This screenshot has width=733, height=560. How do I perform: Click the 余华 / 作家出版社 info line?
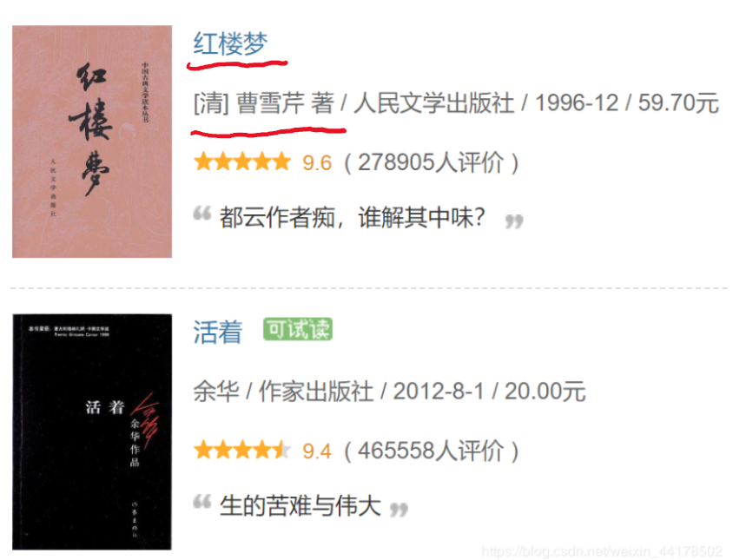(389, 392)
